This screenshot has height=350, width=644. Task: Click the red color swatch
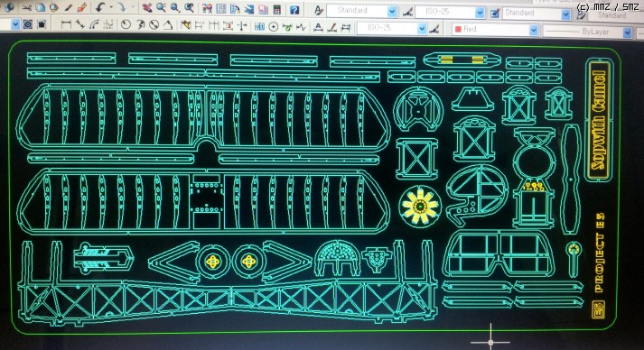point(458,30)
